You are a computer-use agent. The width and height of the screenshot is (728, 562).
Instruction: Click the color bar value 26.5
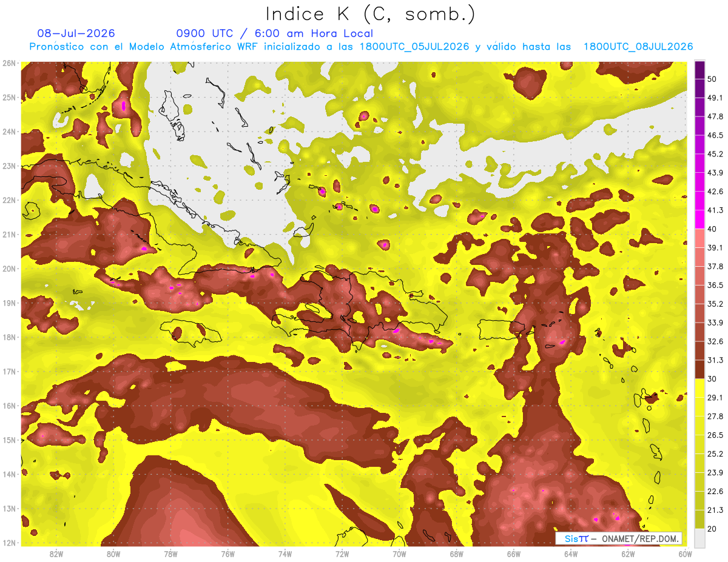[x=715, y=435]
